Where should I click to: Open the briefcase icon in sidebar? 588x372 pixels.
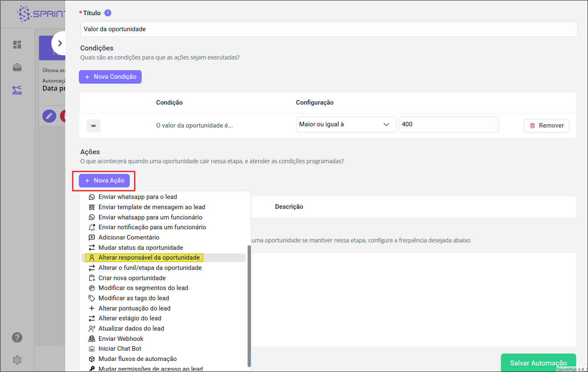[x=17, y=67]
